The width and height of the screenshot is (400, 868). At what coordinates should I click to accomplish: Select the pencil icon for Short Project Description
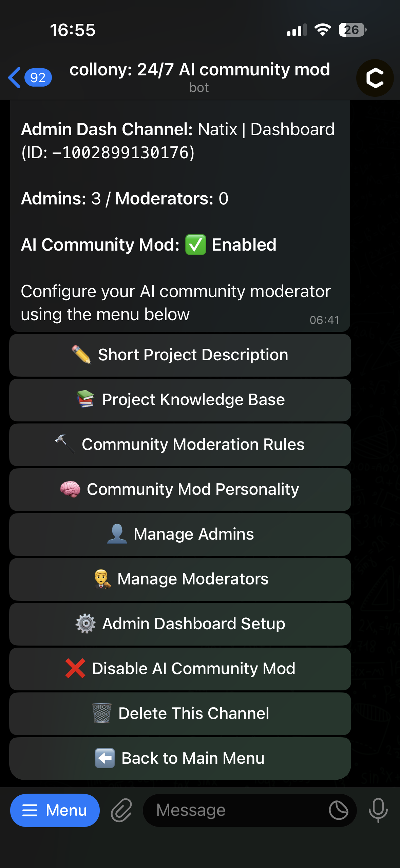tap(81, 355)
